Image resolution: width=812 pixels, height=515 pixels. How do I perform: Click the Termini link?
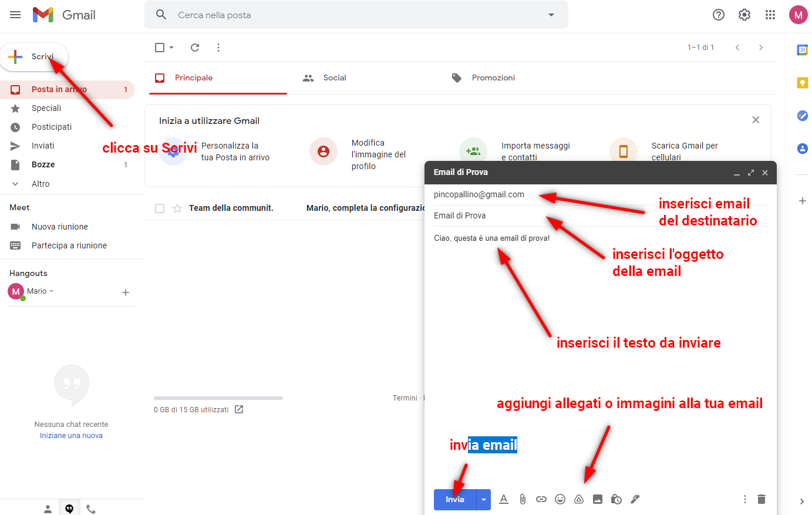tap(405, 398)
